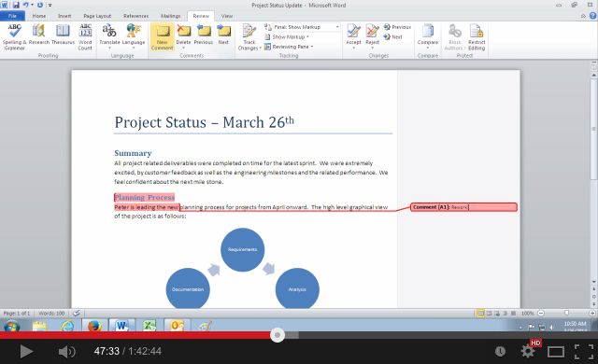This screenshot has height=364, width=598.
Task: Click the Word Count icon
Action: (x=85, y=37)
